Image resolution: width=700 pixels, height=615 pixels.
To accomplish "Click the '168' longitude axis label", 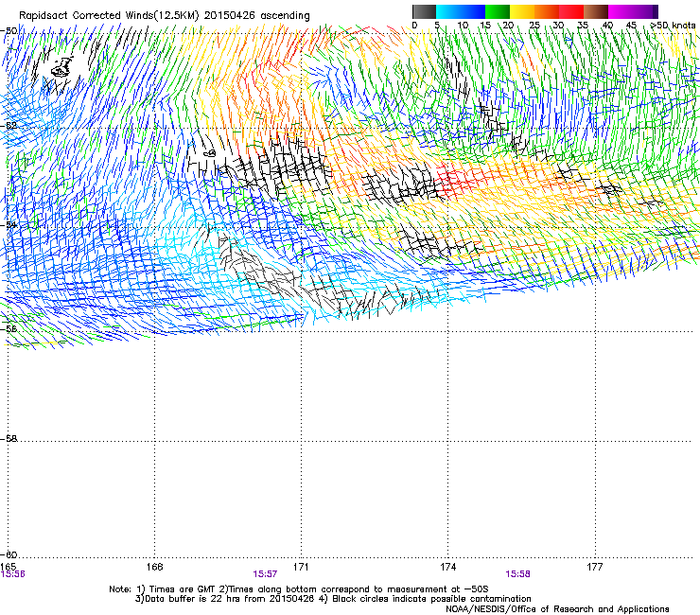I will [x=154, y=567].
